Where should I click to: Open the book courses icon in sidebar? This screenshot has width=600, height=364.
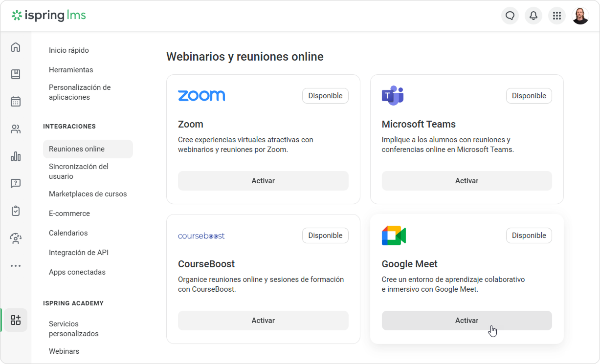click(16, 74)
